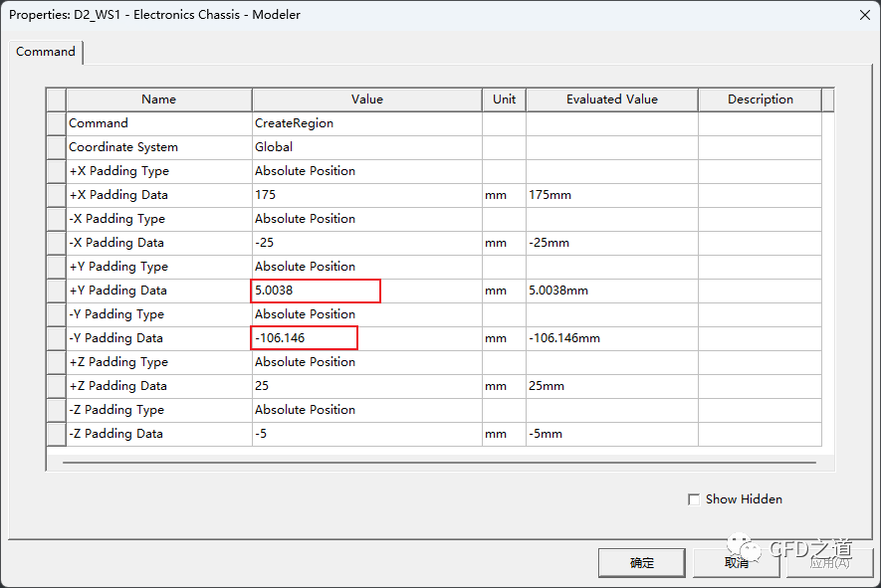Screen dimensions: 881x588
Task: Open the +X Padding Type Absolute Position dropdown
Action: coord(366,171)
